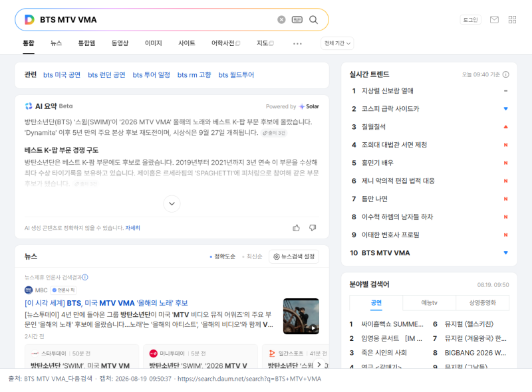This screenshot has width=532, height=392.
Task: Click info icon beside 오늘 09:40 기준
Action: coord(506,74)
